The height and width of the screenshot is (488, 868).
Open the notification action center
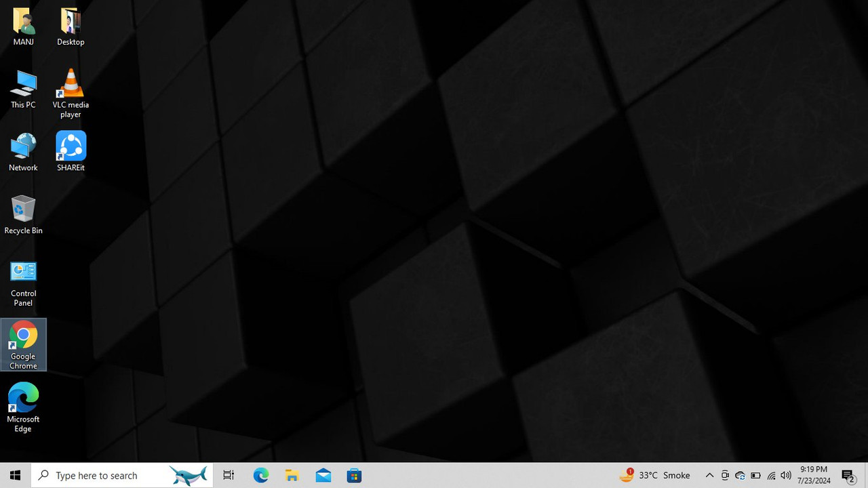[x=848, y=475]
